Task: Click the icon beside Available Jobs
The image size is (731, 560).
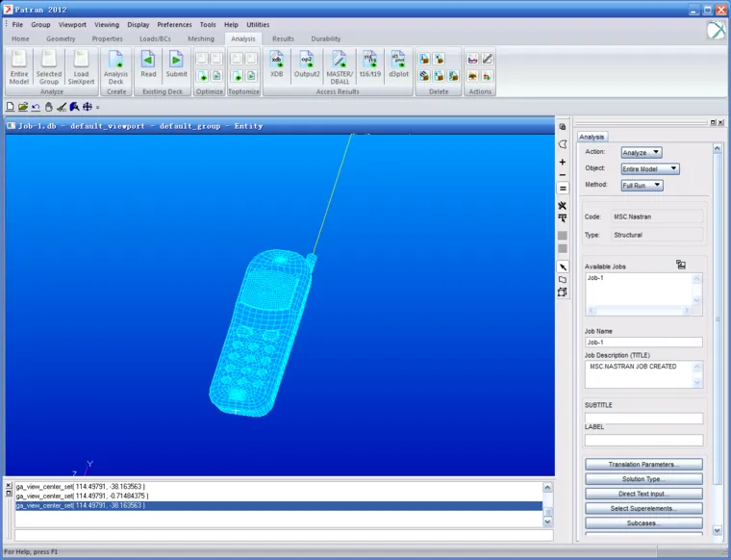Action: [x=681, y=265]
